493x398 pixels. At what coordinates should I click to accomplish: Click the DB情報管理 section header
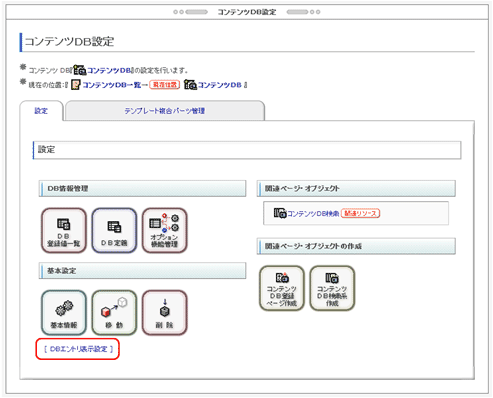click(x=142, y=188)
